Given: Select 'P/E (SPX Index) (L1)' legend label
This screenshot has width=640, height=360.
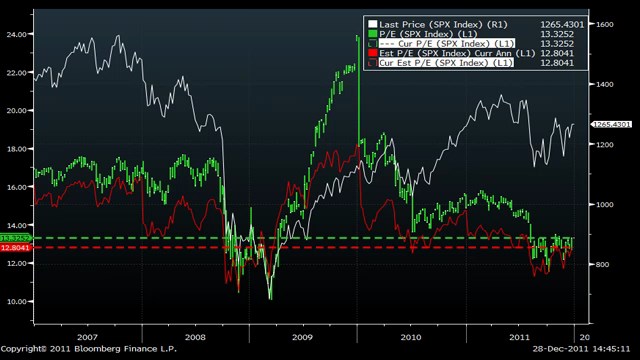Looking at the screenshot, I should tap(428, 34).
